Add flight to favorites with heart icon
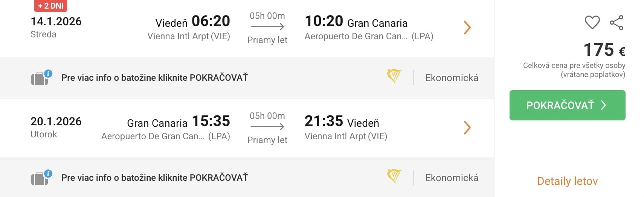 pyautogui.click(x=592, y=22)
